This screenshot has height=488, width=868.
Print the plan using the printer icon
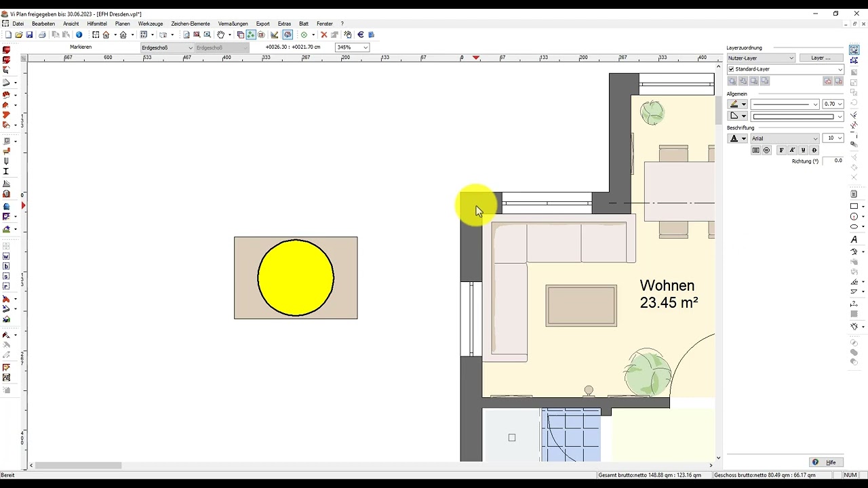click(42, 35)
